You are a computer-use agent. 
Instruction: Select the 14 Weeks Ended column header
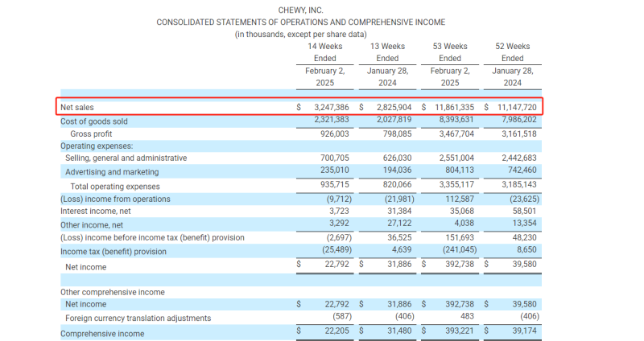325,52
